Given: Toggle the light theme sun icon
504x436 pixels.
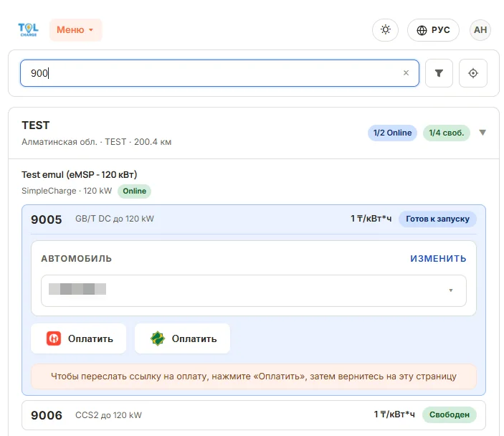Looking at the screenshot, I should point(386,30).
